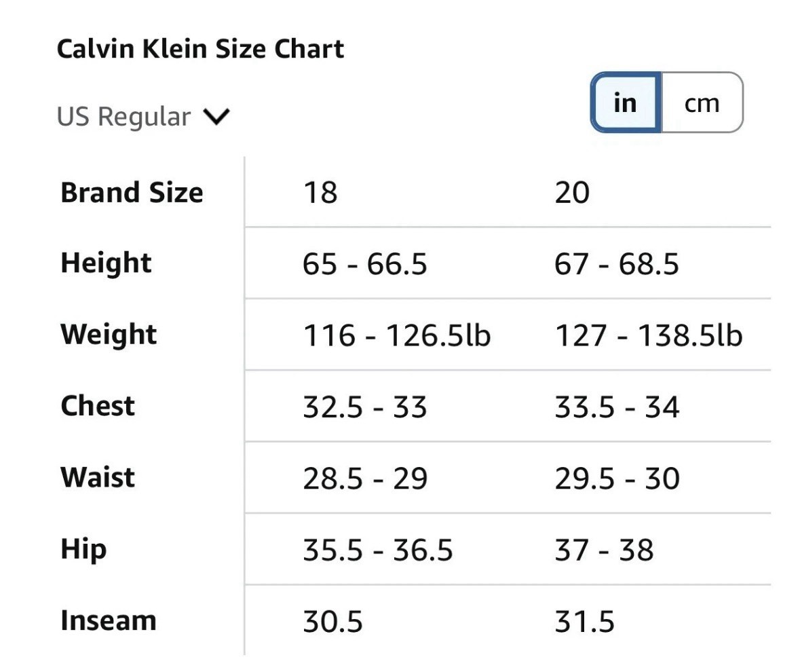Click the Weight row label
The image size is (800, 672).
[x=109, y=335]
